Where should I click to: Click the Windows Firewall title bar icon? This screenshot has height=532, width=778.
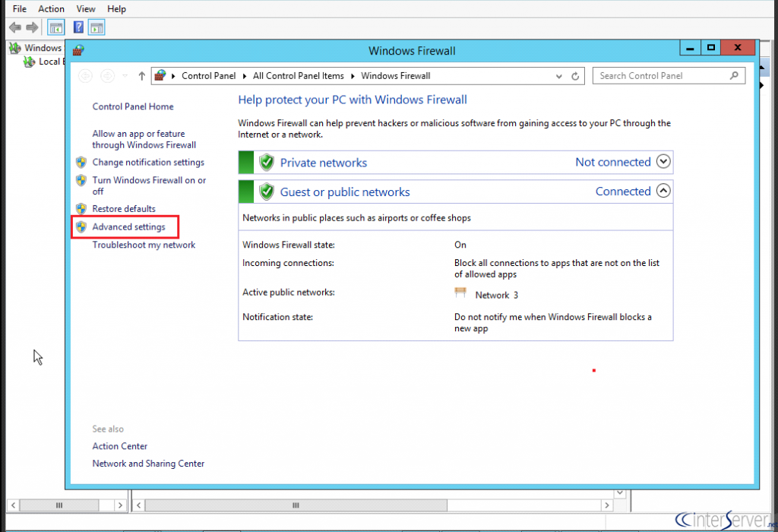click(78, 50)
